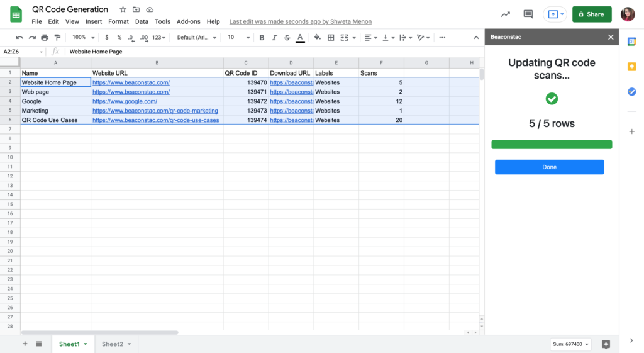
Task: Click the Redo icon in toolbar
Action: pyautogui.click(x=32, y=37)
